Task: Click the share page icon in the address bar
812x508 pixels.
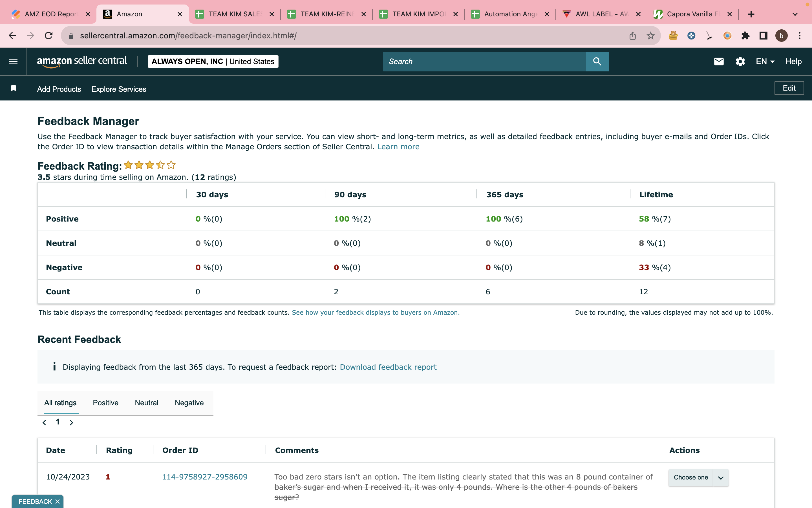Action: [632, 36]
